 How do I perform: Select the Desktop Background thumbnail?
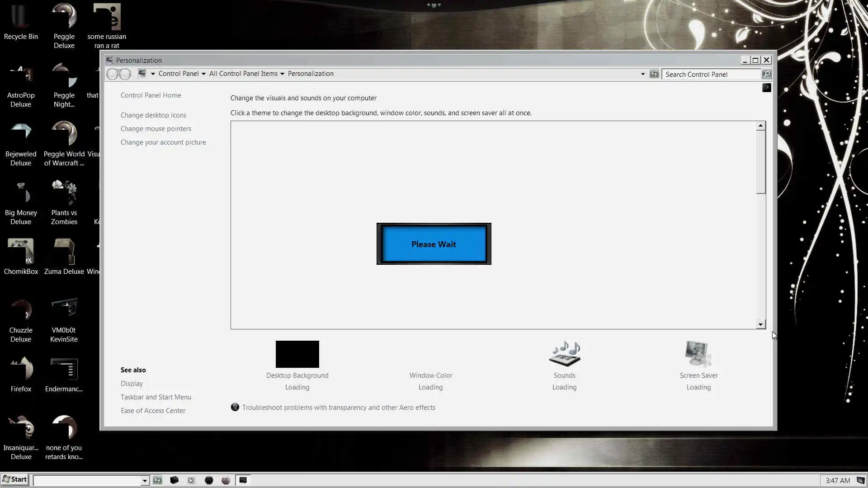pos(297,354)
